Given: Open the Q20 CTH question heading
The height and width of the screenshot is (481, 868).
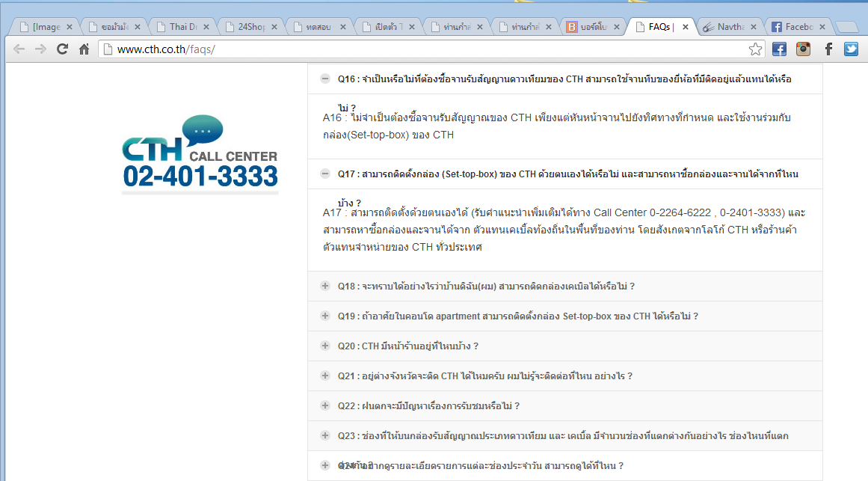Looking at the screenshot, I should click(408, 346).
